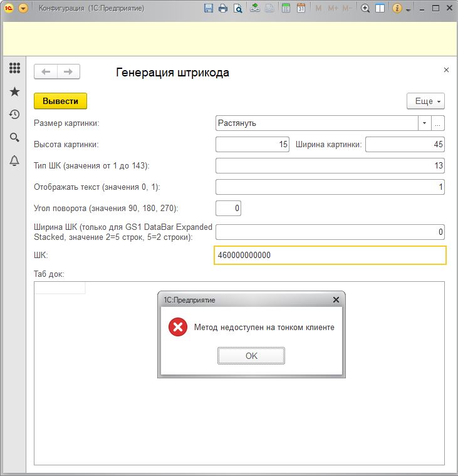Click the Ширина картинки field with 45

tap(405, 144)
